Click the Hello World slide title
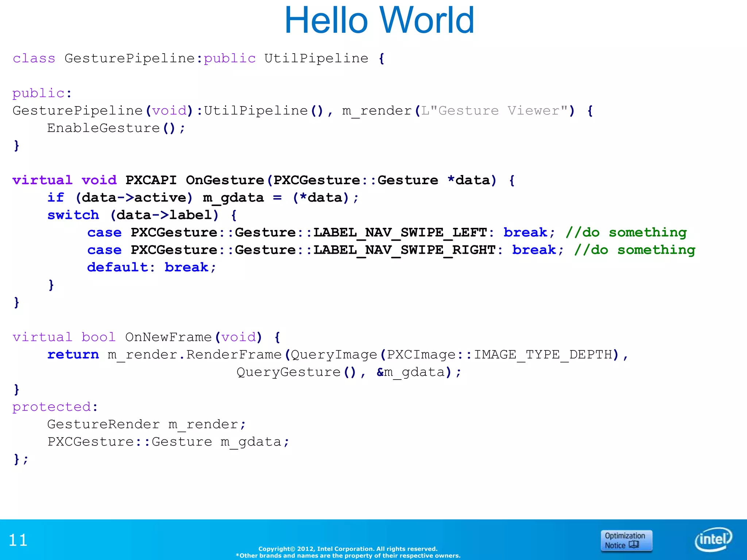This screenshot has height=560, width=747. click(379, 20)
